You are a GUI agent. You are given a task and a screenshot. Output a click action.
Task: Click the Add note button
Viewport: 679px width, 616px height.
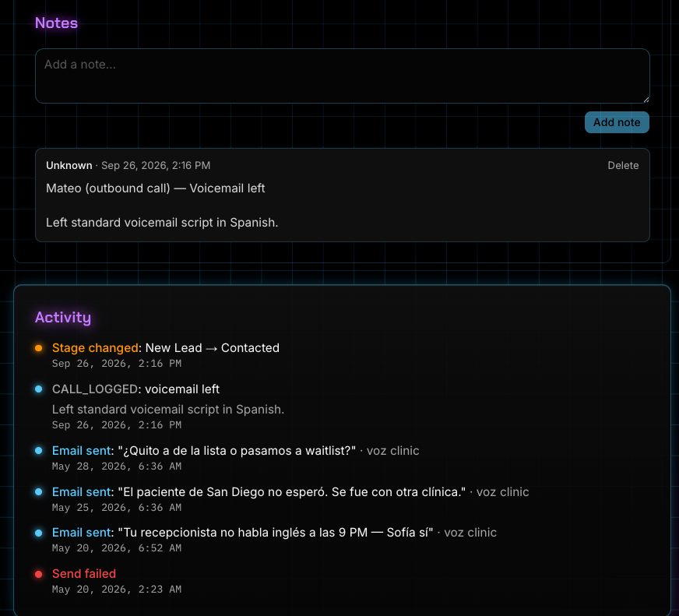pos(617,122)
